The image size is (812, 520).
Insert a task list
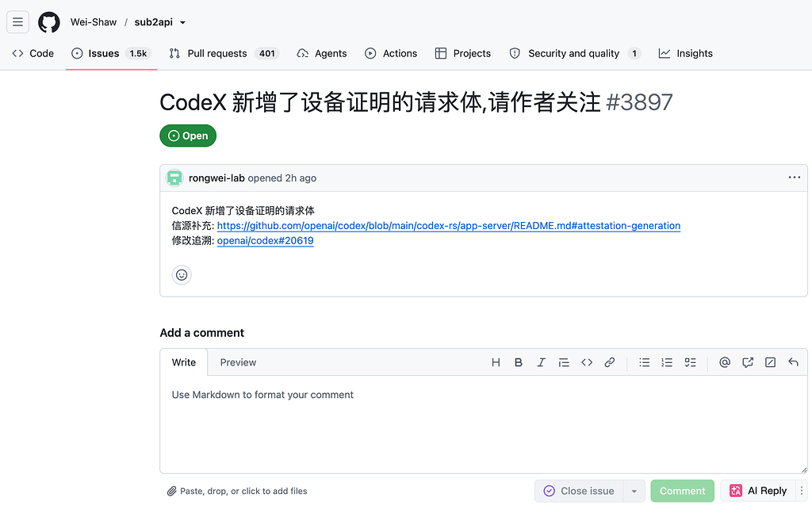pos(691,362)
